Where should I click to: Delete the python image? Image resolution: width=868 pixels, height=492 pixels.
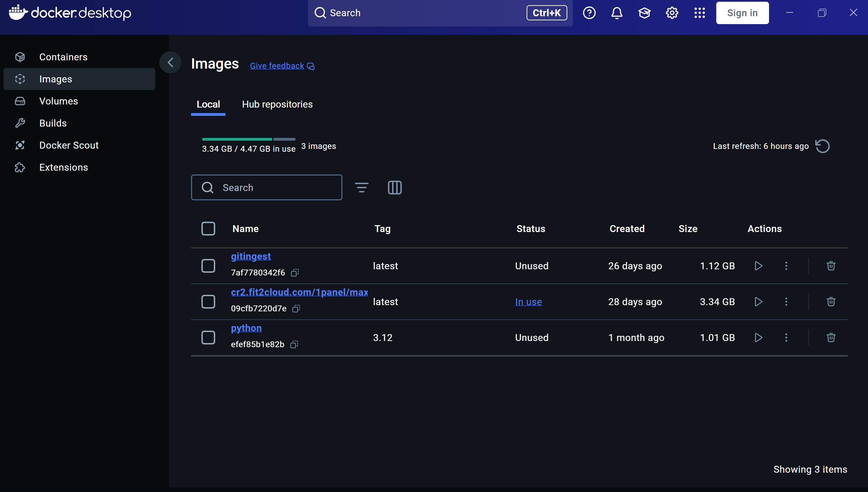point(831,338)
